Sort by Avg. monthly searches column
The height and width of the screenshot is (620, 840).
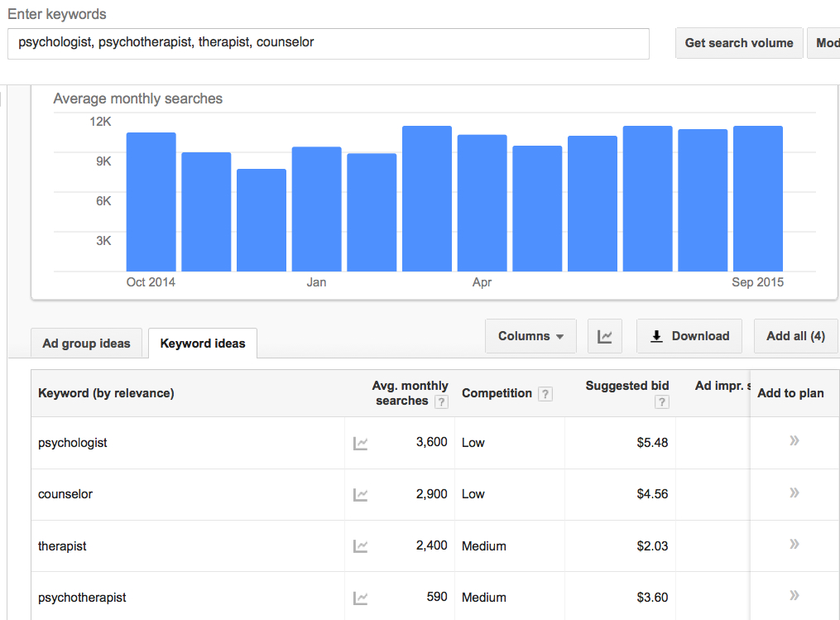coord(410,393)
